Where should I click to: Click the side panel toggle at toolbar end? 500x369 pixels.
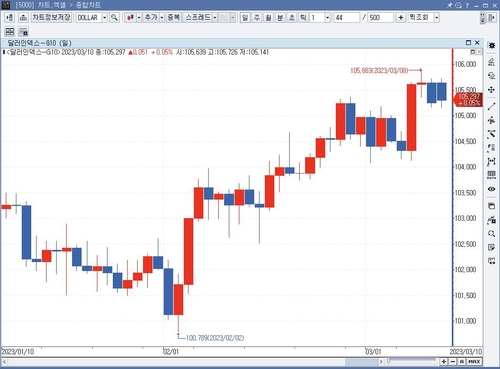click(491, 17)
